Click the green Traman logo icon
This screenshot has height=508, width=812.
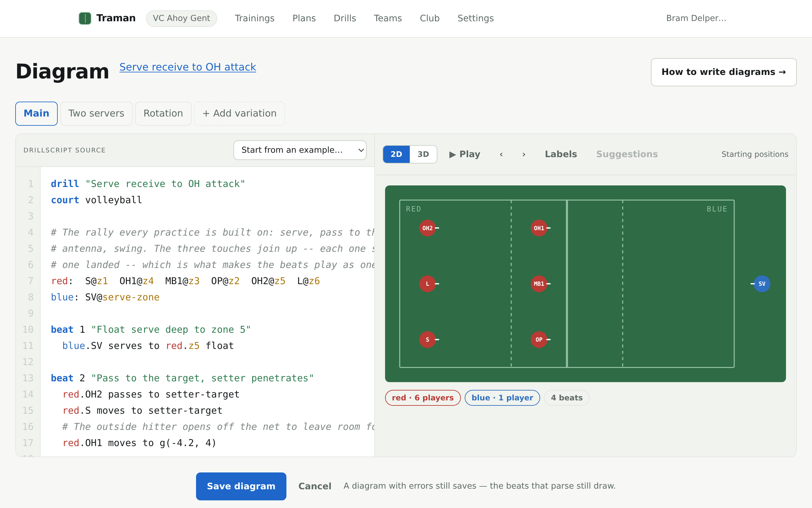click(85, 18)
